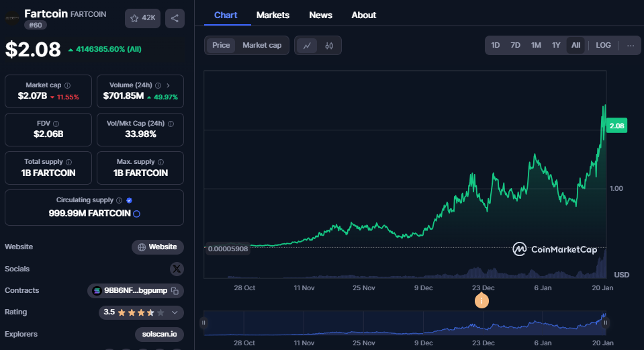Expand the 3.5 rating dropdown
This screenshot has width=644, height=350.
pyautogui.click(x=175, y=312)
